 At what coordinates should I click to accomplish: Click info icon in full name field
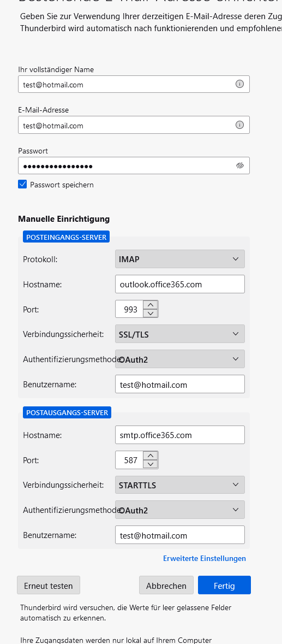(240, 84)
